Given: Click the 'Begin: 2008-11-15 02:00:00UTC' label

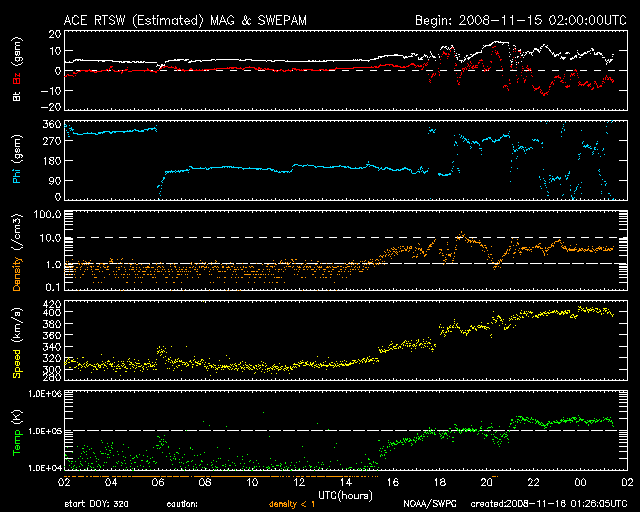Looking at the screenshot, I should point(520,20).
